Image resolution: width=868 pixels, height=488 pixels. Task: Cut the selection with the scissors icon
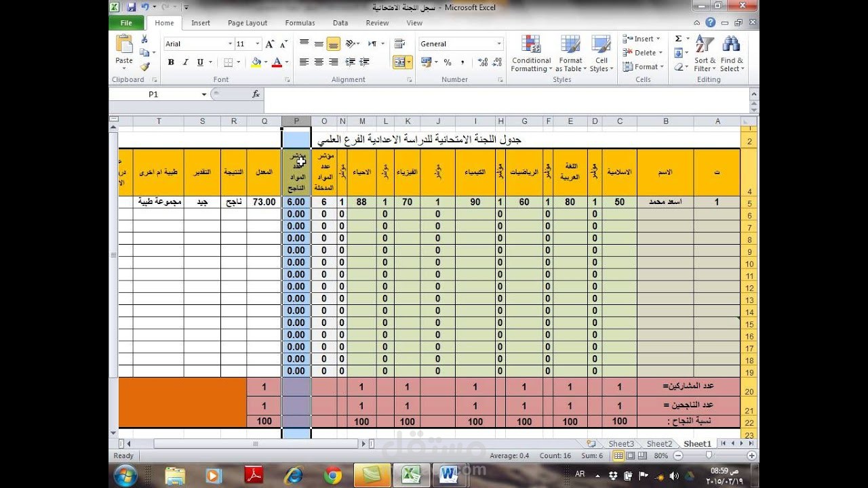tap(144, 39)
